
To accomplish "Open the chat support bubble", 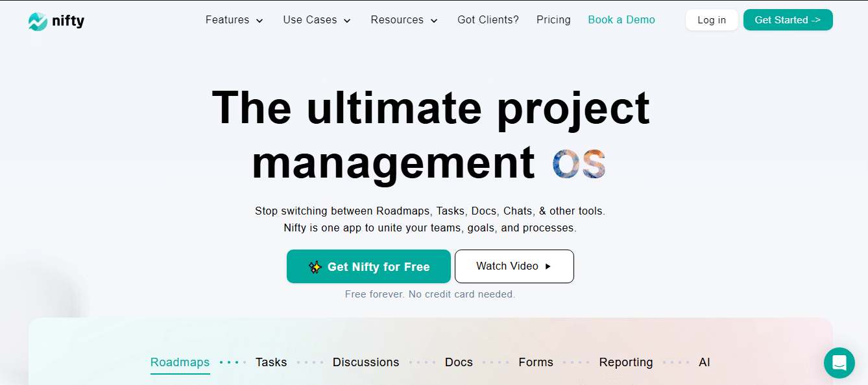I will [839, 363].
